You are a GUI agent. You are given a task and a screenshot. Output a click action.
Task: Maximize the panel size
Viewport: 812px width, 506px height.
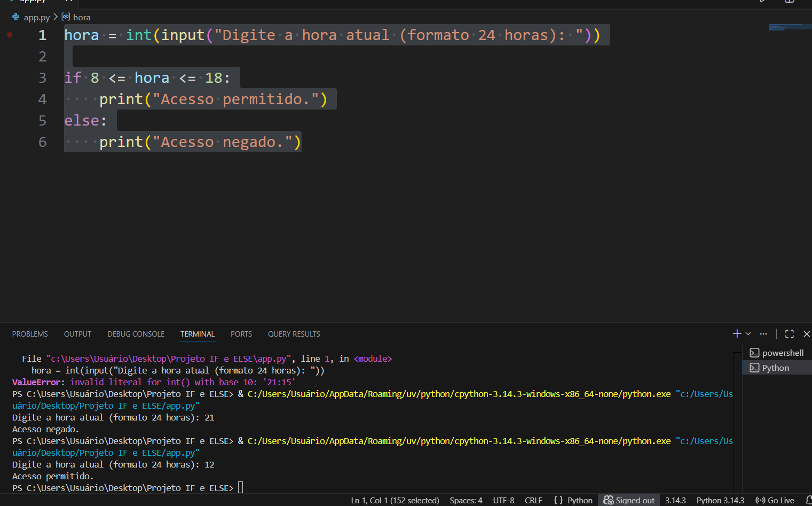[789, 334]
